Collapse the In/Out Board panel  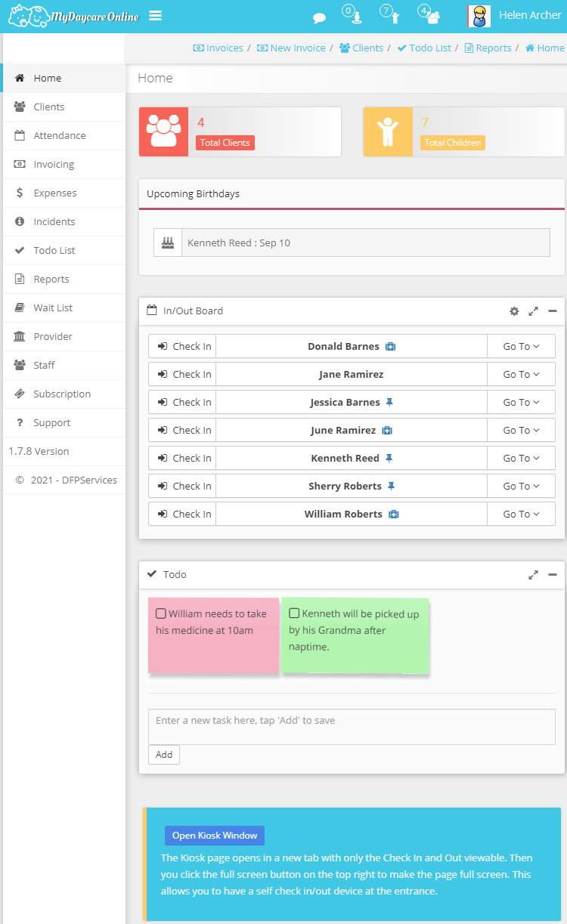(551, 311)
